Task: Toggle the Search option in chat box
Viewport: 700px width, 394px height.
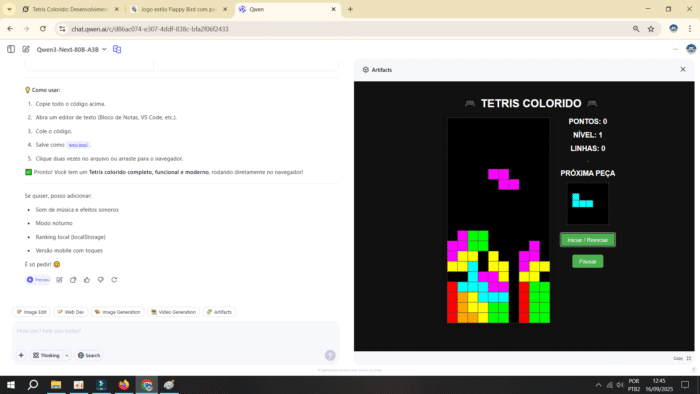Action: click(x=89, y=355)
